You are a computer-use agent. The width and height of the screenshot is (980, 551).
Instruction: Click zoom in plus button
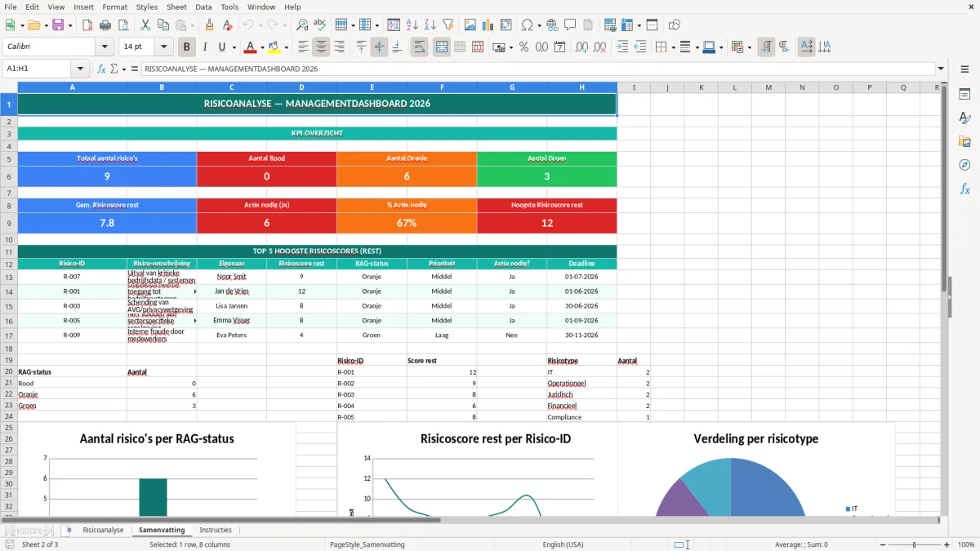(947, 544)
